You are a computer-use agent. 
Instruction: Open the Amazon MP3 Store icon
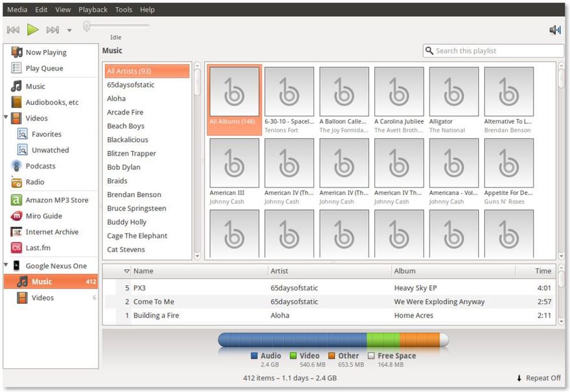click(16, 200)
